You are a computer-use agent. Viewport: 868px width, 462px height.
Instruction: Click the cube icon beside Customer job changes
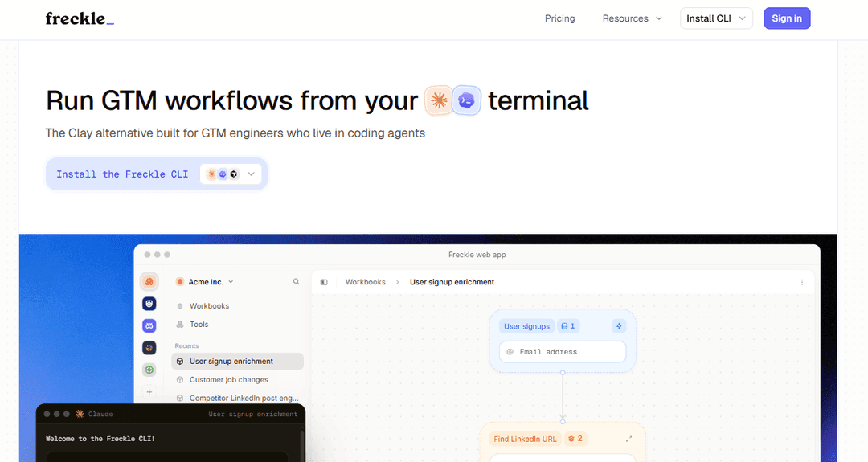pos(180,379)
